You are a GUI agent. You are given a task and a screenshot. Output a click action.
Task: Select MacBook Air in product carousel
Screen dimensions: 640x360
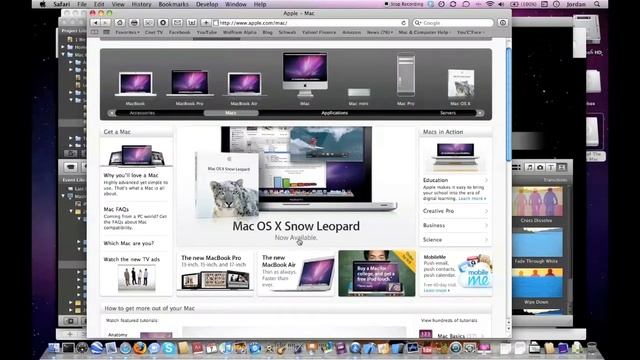[x=244, y=89]
